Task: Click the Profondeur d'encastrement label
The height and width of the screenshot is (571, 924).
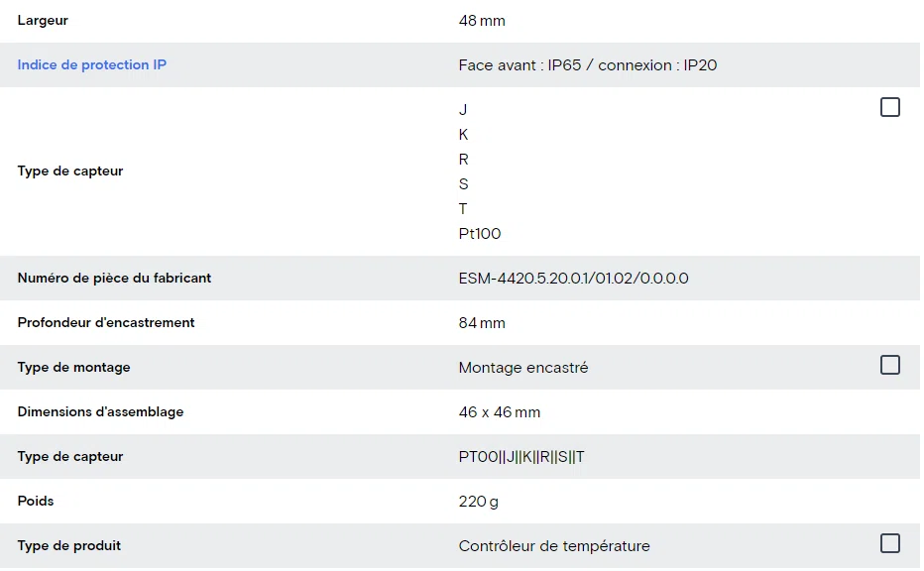Action: pyautogui.click(x=106, y=323)
